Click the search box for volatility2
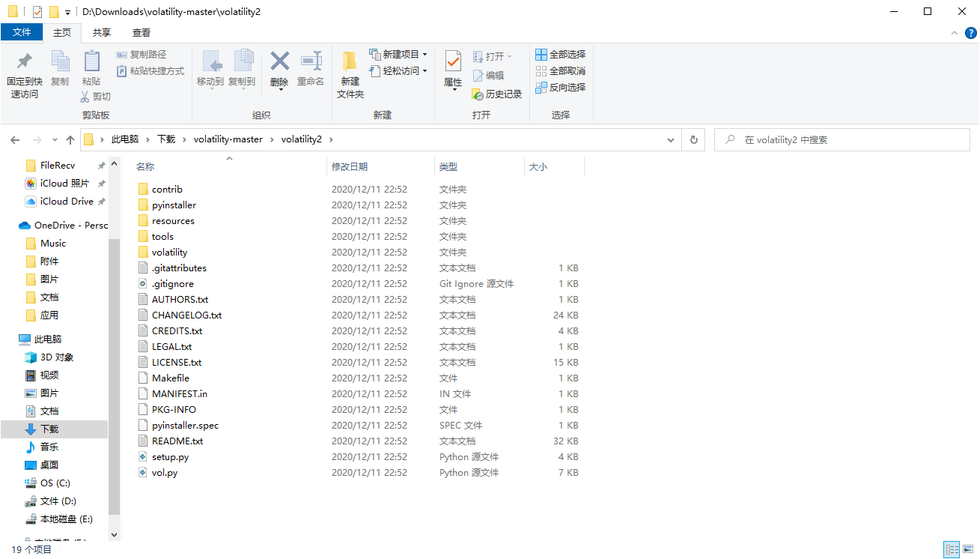 click(842, 140)
